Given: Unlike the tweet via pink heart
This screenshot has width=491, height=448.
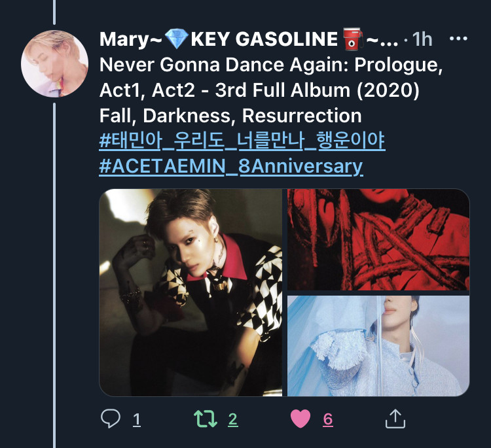Looking at the screenshot, I should (x=300, y=419).
